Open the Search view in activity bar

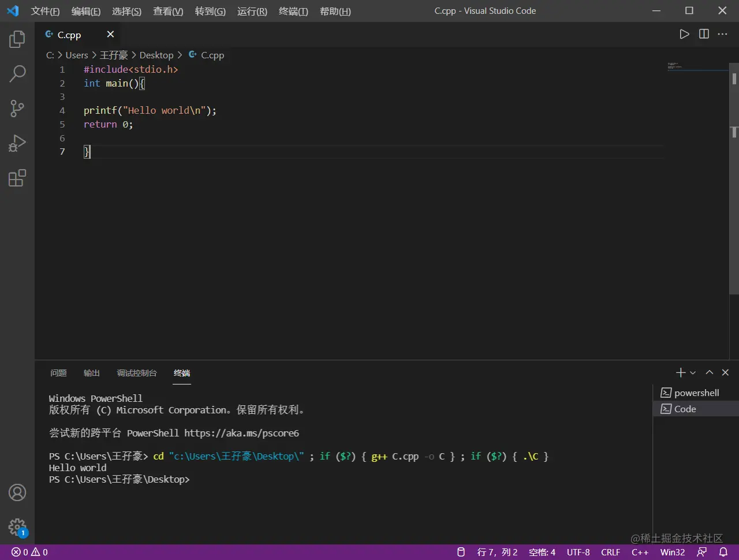[17, 73]
